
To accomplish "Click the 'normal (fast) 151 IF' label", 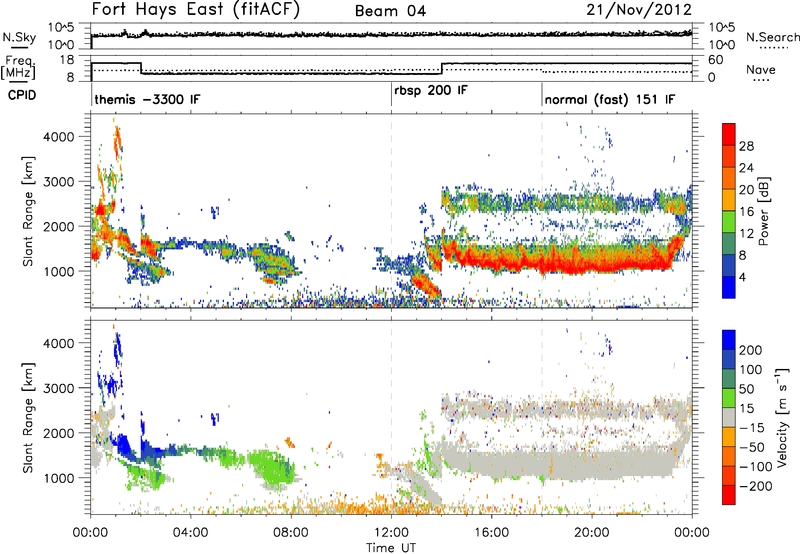I will [610, 99].
